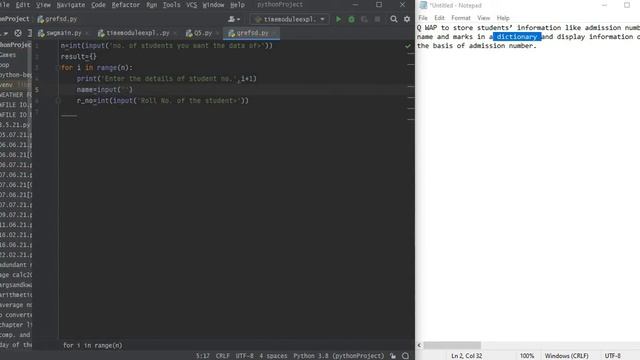The image size is (640, 360).
Task: Click 'for i in range(n)' breadcrumb
Action: [93, 345]
